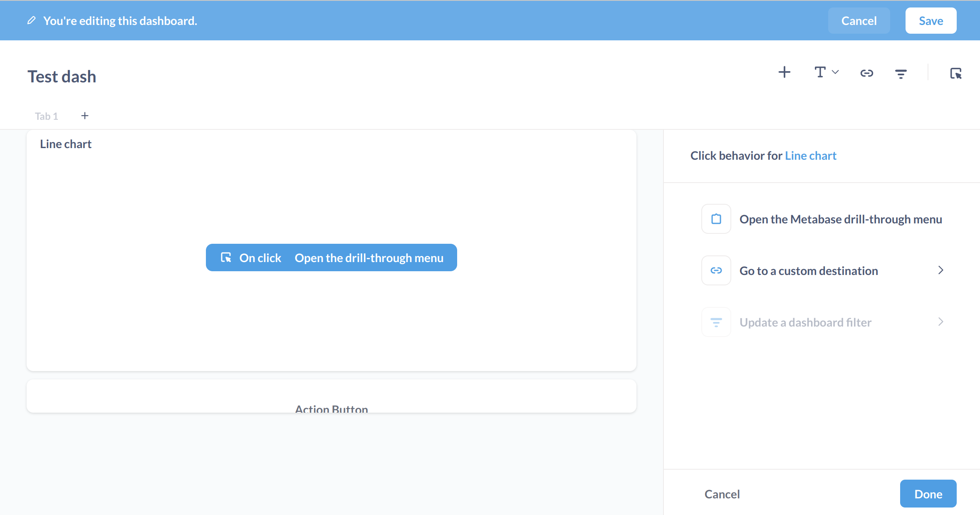Save the dashboard

point(931,20)
